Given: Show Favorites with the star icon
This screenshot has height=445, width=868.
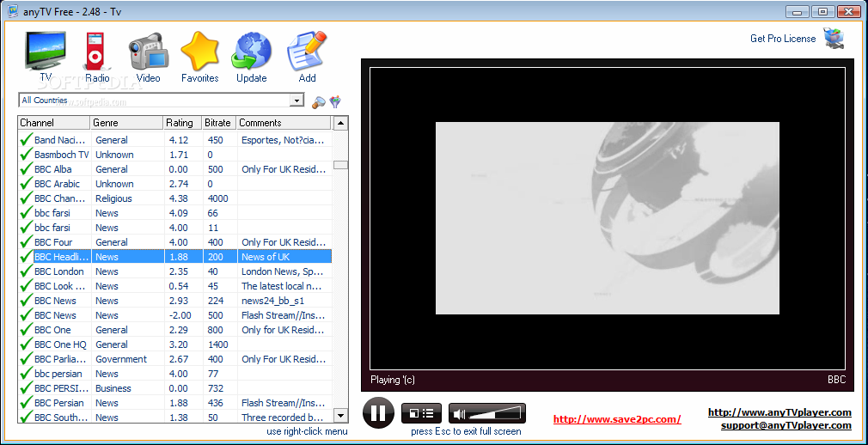Looking at the screenshot, I should (x=200, y=51).
